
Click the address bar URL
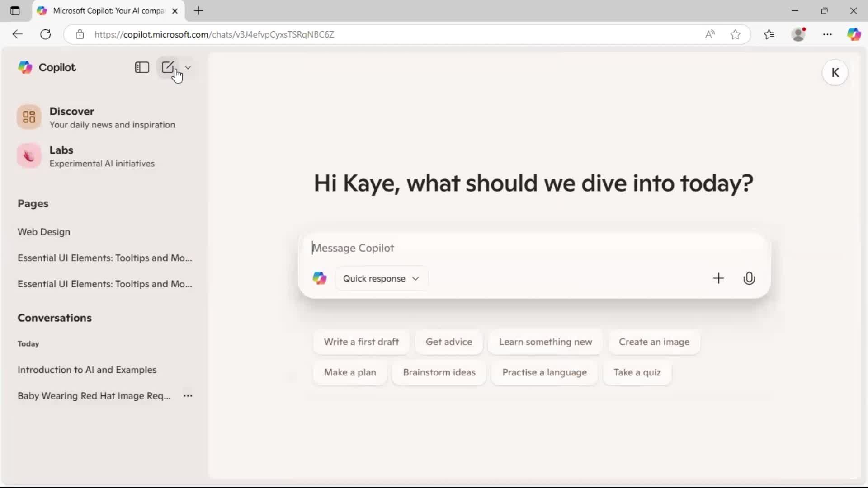[x=214, y=34]
